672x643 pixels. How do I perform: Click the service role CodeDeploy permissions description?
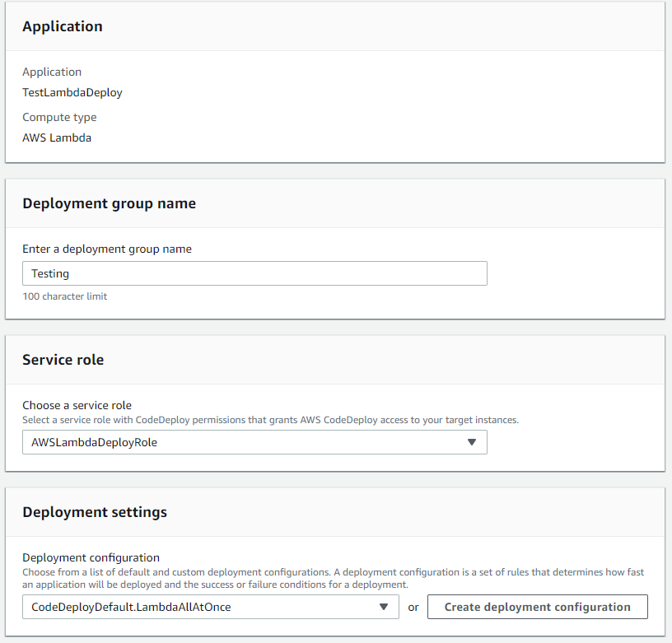pos(270,420)
